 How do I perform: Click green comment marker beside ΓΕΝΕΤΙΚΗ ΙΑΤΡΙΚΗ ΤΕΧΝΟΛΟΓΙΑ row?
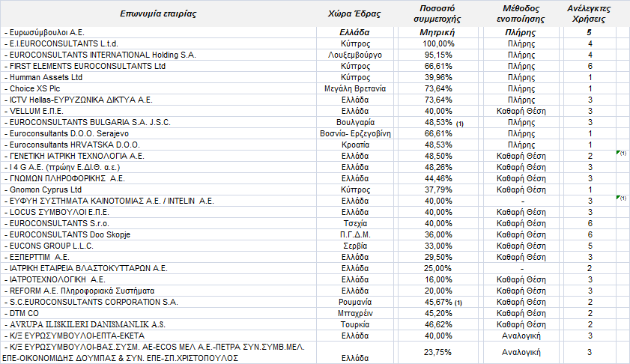(x=618, y=152)
